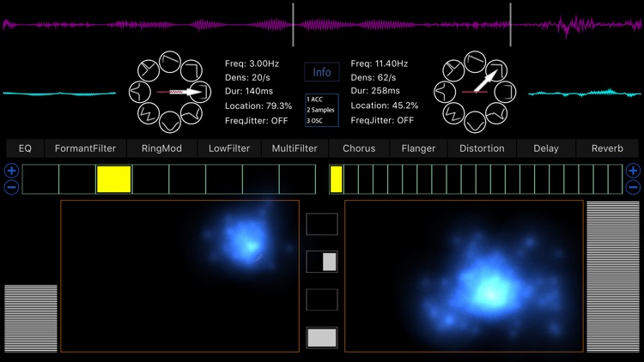Select slanted ramp envelope on left wheel

pyautogui.click(x=170, y=62)
